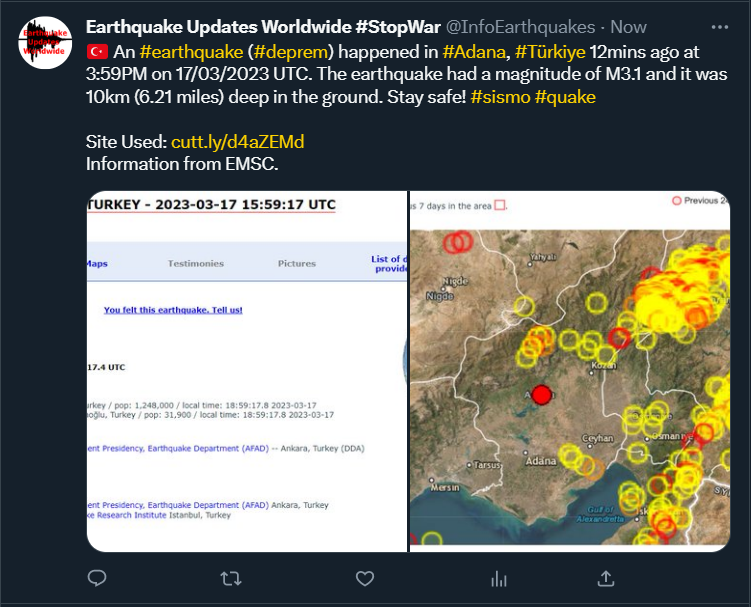Share the tweet via share icon

coord(605,578)
